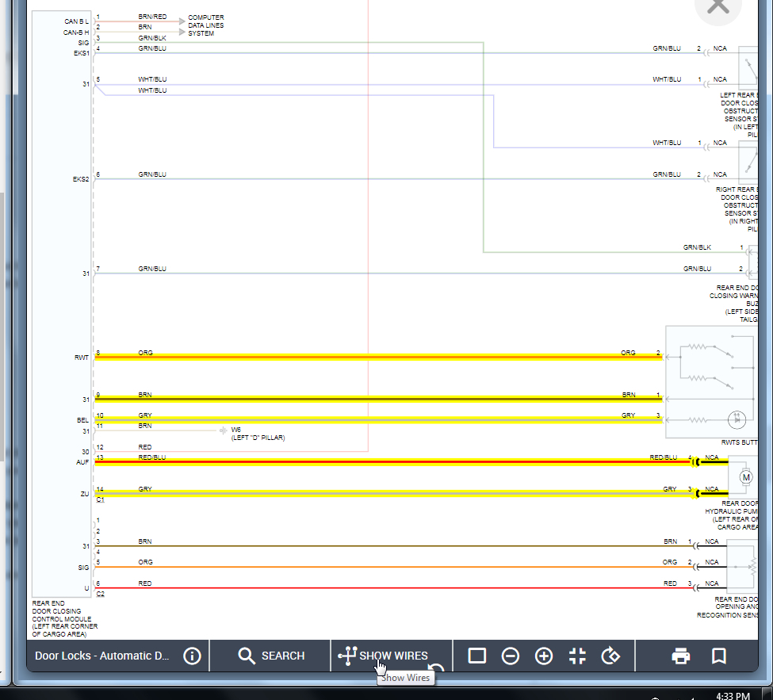Viewport: 773px width, 700px height.
Task: Zoom out with the minus circle icon
Action: click(x=511, y=656)
